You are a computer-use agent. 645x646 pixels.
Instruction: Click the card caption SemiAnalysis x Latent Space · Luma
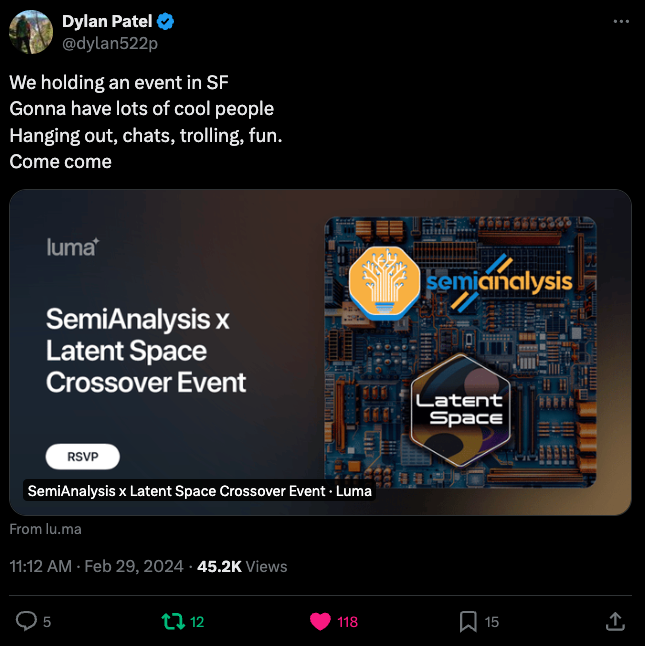200,491
